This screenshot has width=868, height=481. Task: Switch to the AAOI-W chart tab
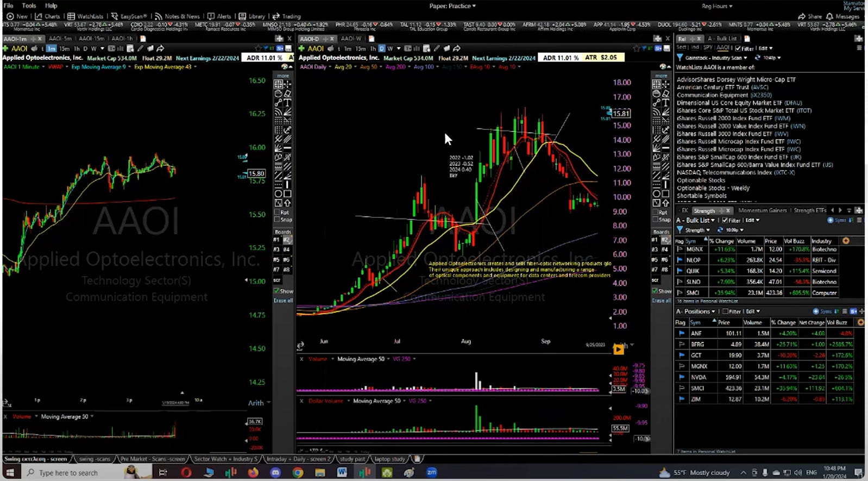pos(351,39)
